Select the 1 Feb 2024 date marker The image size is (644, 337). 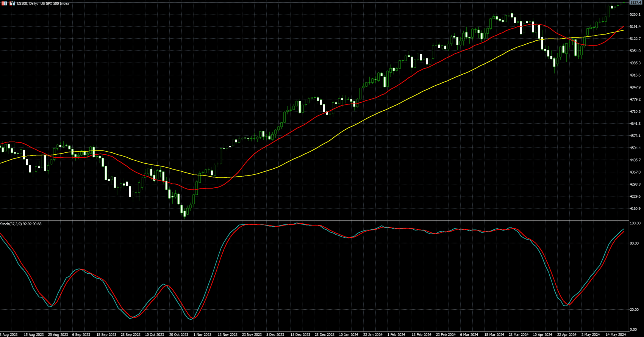[x=397, y=335]
